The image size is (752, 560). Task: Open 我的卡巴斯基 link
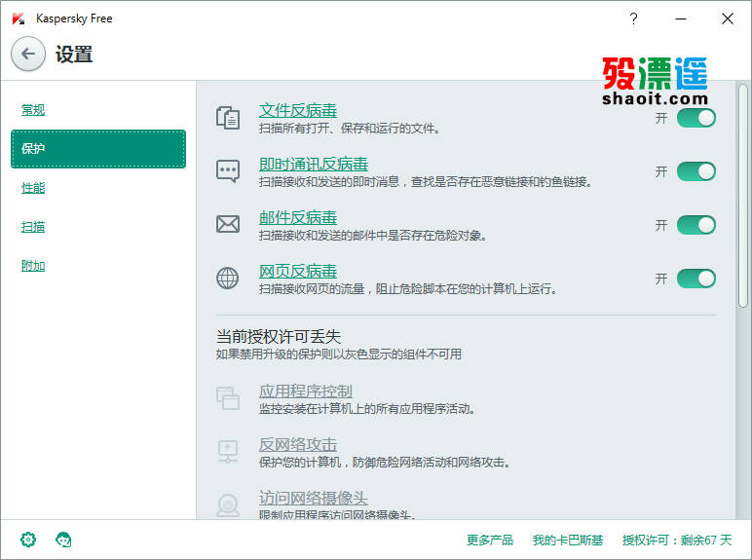(x=568, y=541)
